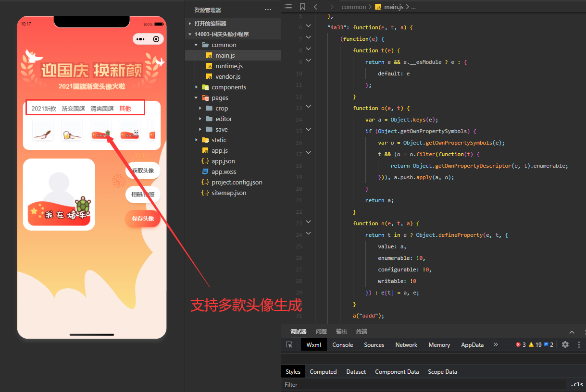The width and height of the screenshot is (586, 392).
Task: Expand the save folder
Action: 233,129
